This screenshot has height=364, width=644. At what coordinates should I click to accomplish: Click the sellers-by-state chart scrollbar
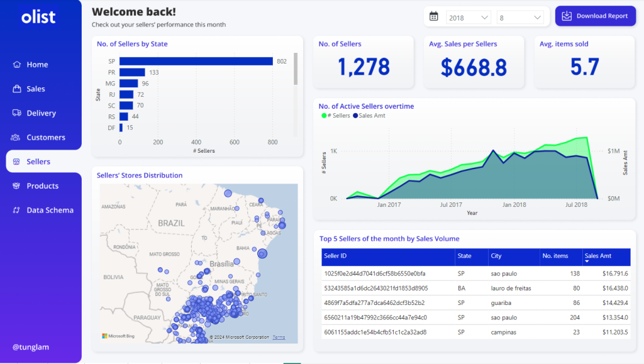[x=296, y=69]
